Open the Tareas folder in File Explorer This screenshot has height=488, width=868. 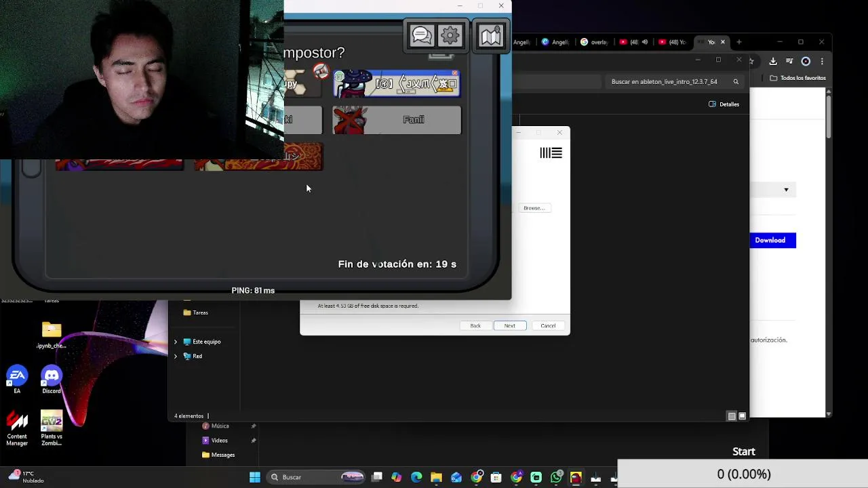pos(195,312)
